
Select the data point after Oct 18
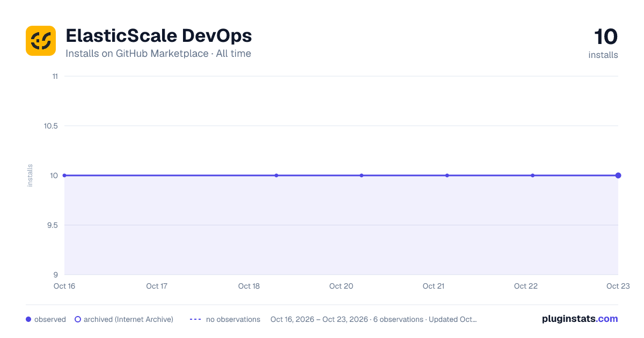[276, 175]
